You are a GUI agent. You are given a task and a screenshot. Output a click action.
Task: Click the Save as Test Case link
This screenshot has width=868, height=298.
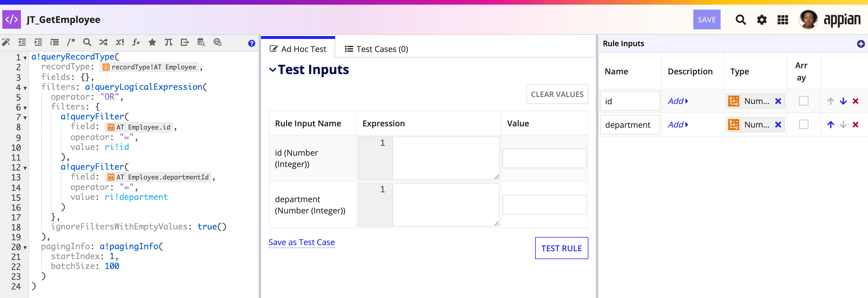[x=301, y=242]
